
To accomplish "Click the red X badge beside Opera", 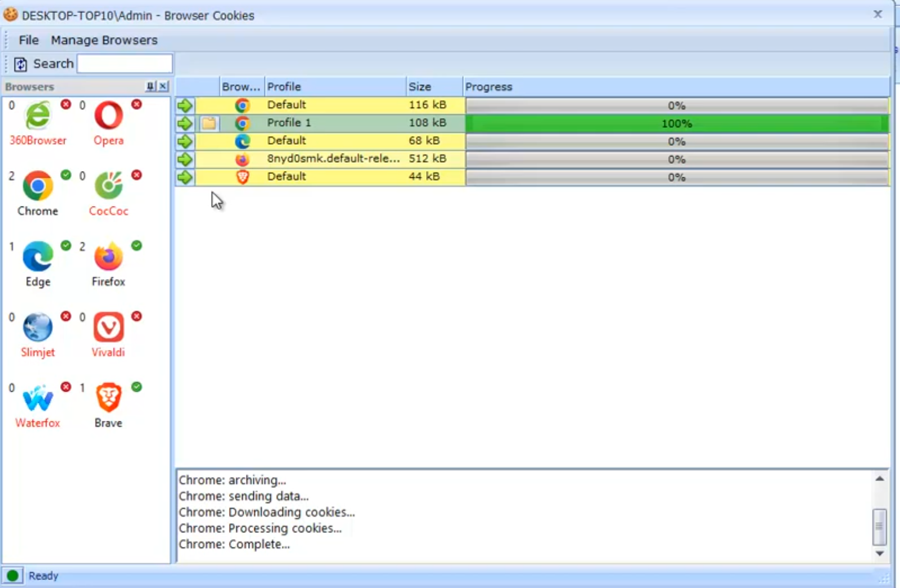I will click(x=136, y=104).
